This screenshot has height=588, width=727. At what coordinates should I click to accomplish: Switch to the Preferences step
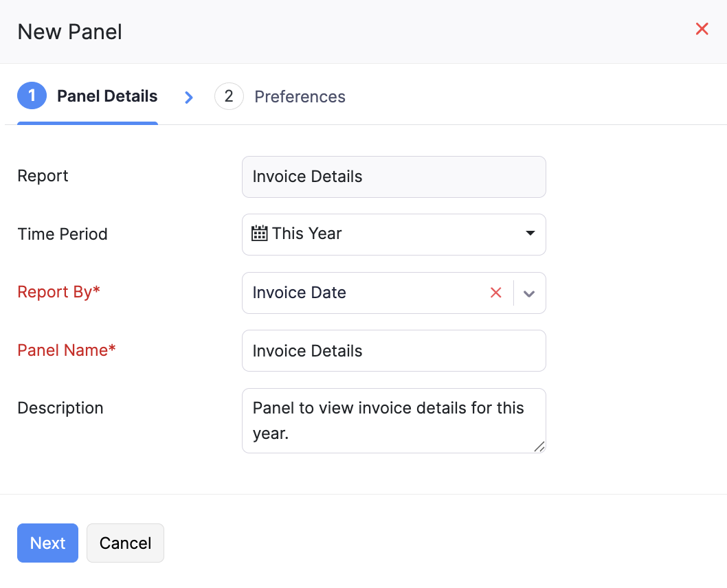300,96
